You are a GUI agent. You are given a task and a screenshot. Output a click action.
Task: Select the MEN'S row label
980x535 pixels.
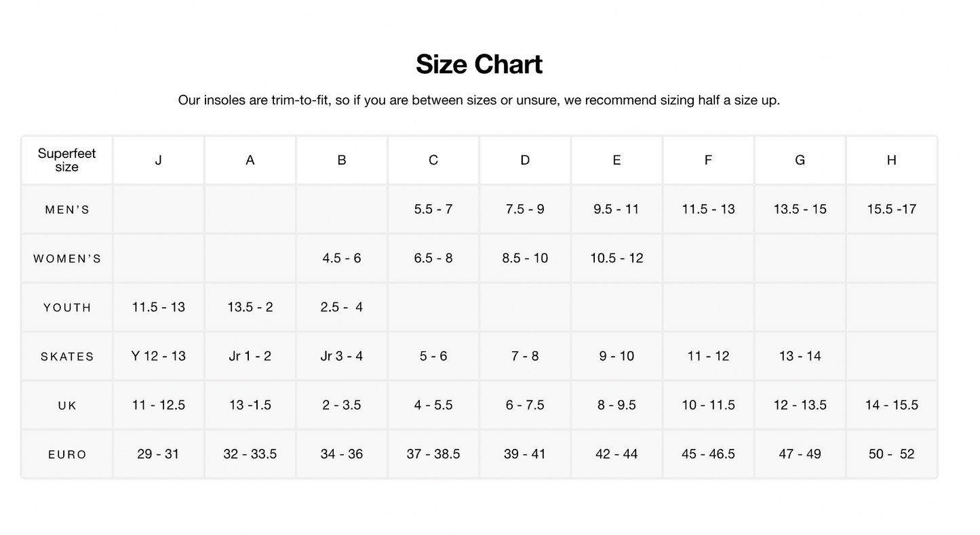pos(66,210)
